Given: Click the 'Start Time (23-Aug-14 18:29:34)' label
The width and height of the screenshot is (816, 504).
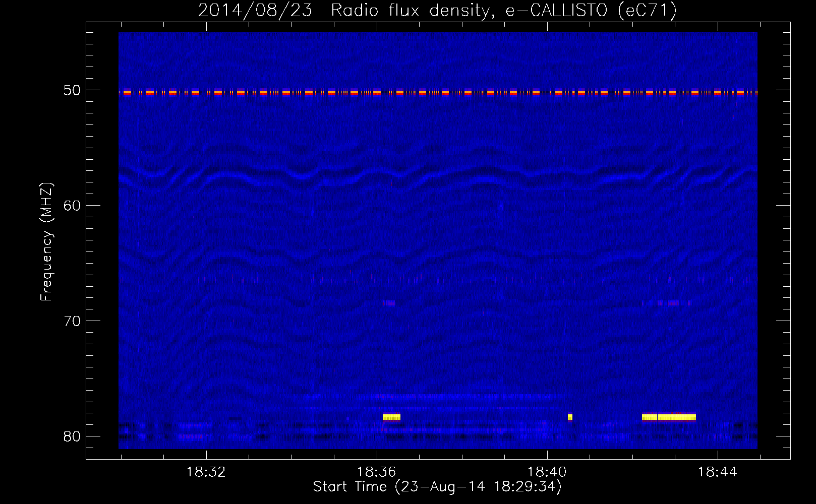Looking at the screenshot, I should pos(437,487).
